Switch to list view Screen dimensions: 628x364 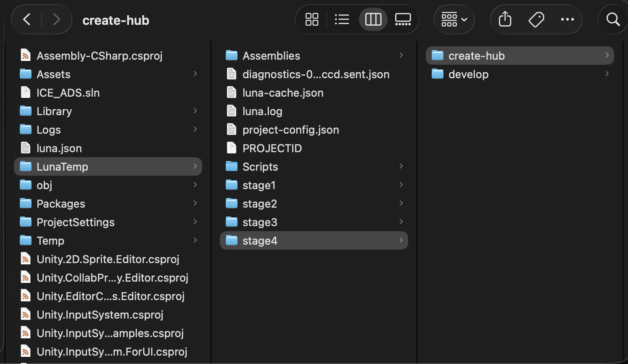click(x=342, y=19)
